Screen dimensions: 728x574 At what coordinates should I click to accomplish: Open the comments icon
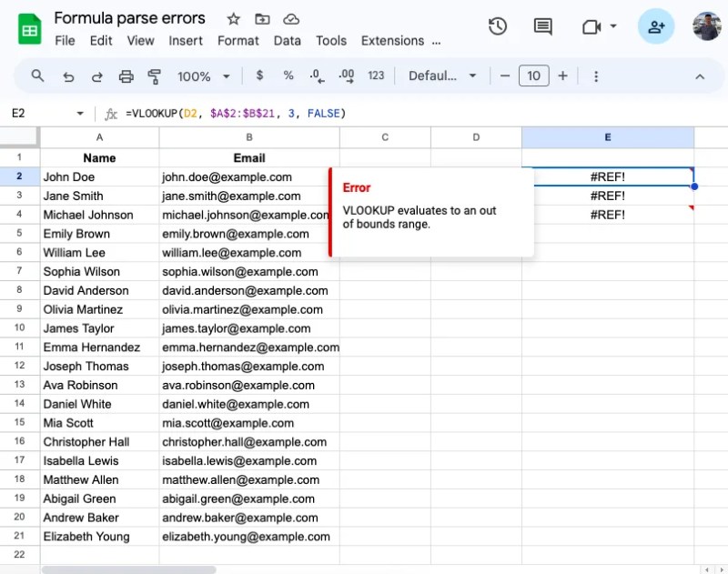point(542,26)
